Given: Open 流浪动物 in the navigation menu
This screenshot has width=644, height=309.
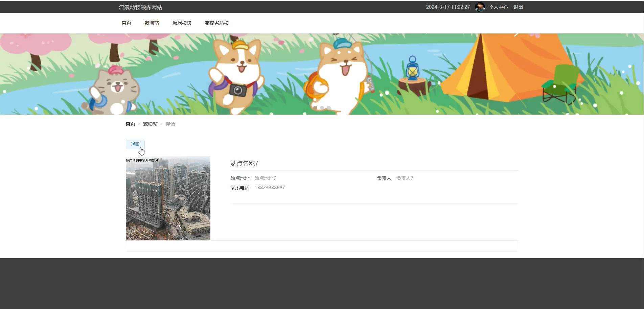Looking at the screenshot, I should pos(182,23).
